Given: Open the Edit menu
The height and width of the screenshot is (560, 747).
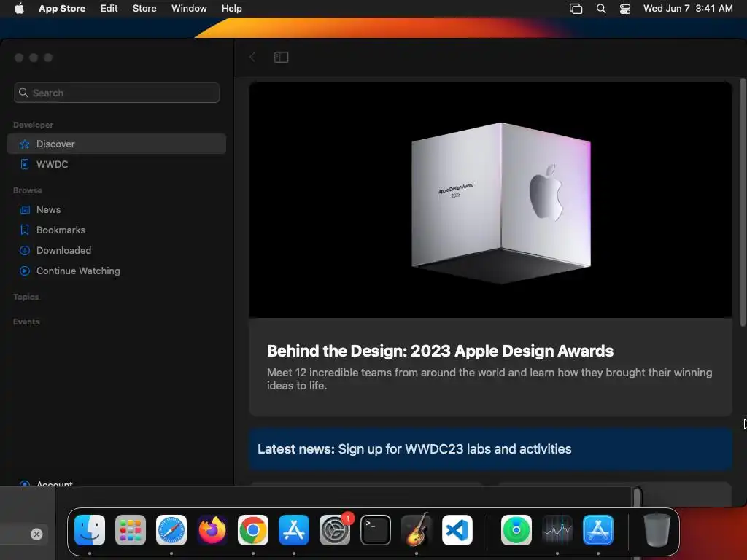Looking at the screenshot, I should point(109,9).
